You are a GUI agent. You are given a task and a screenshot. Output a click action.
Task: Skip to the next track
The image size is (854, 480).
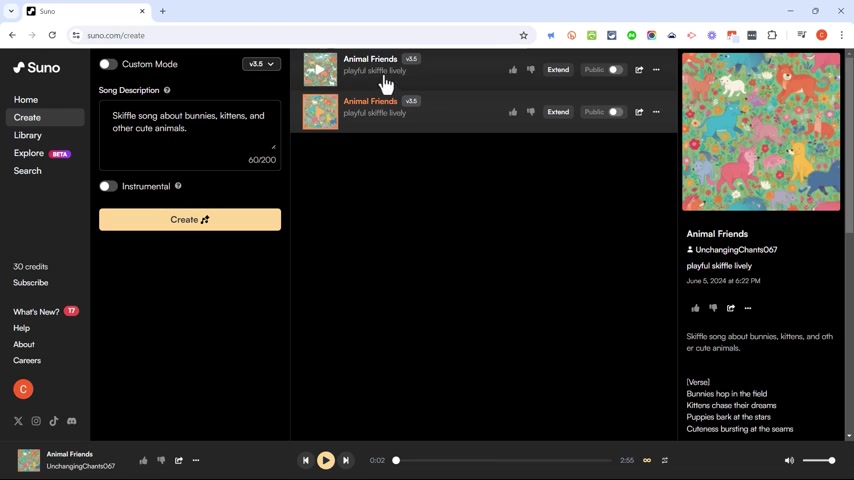tap(346, 460)
